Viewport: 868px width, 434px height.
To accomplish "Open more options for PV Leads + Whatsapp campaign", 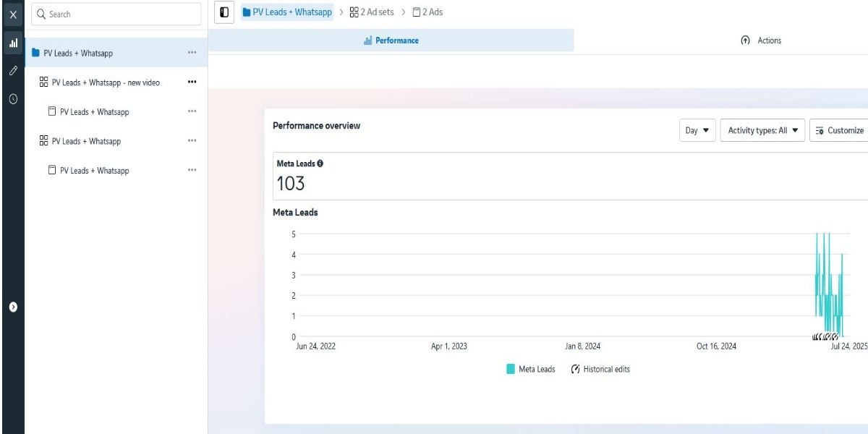I will (x=192, y=53).
